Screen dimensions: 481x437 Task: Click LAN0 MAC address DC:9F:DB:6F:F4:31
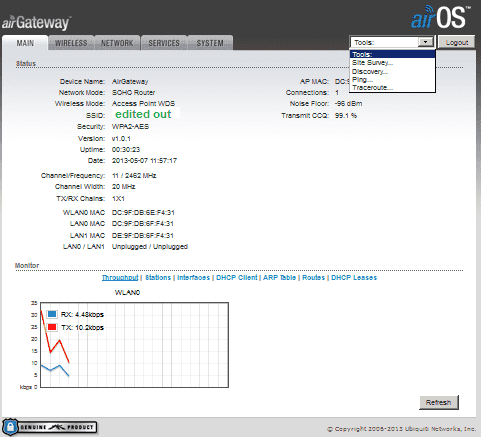[x=143, y=224]
